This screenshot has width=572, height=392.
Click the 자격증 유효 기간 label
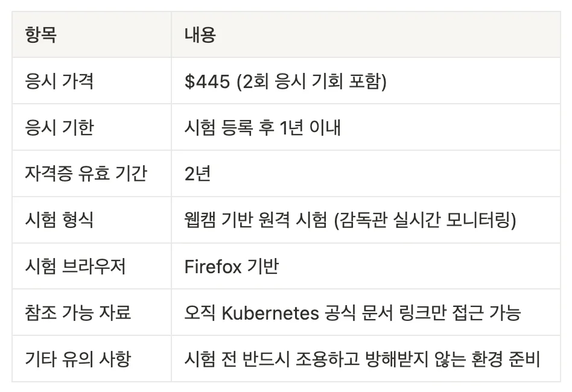(86, 174)
